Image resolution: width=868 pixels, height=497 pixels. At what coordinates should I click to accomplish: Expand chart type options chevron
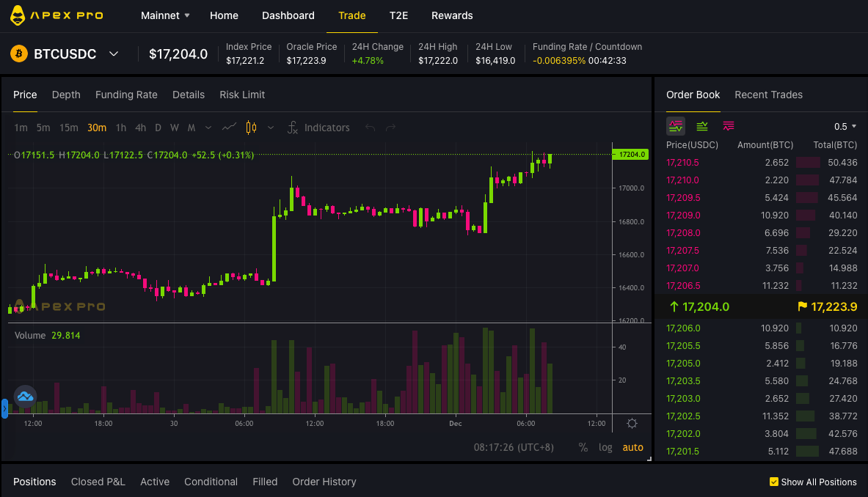click(x=271, y=128)
